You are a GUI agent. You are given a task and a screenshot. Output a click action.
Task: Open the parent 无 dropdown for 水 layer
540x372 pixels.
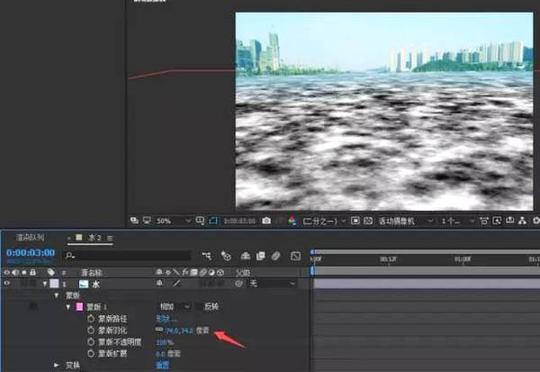(272, 283)
